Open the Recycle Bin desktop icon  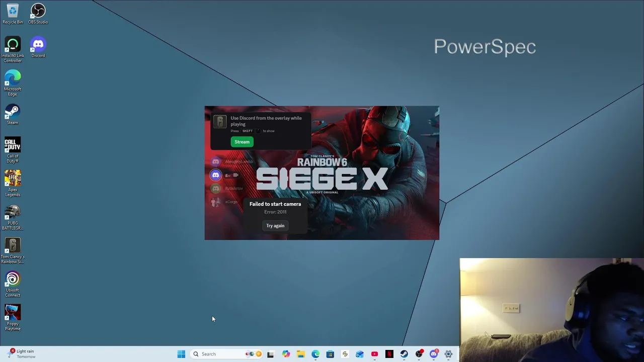[13, 14]
